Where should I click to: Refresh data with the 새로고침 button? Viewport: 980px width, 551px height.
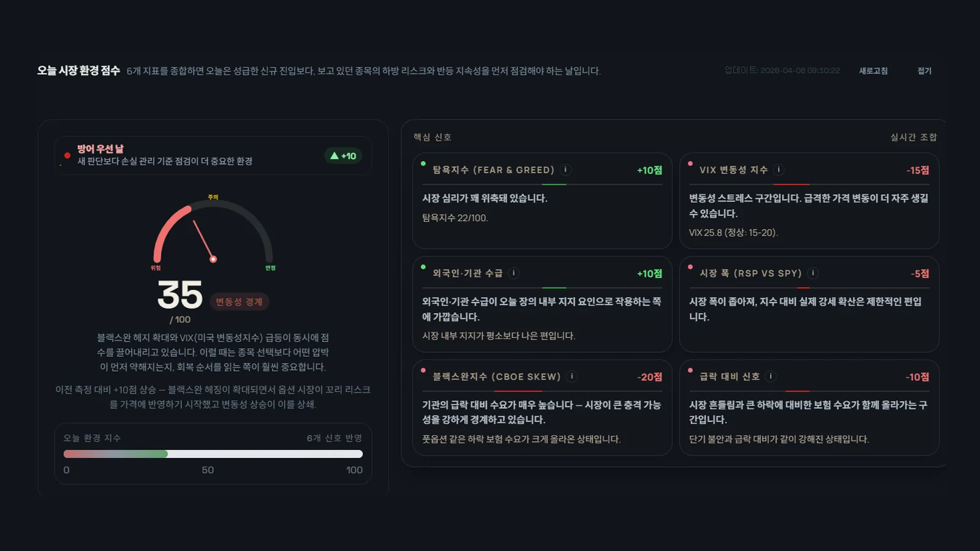click(x=872, y=71)
